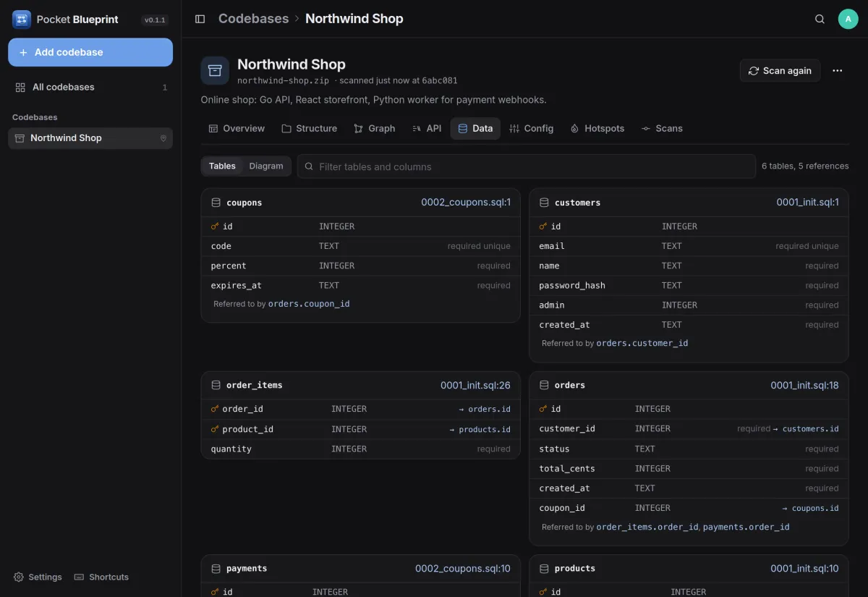Viewport: 868px width, 597px height.
Task: Open source link 0001_init.sql:26
Action: coord(475,385)
